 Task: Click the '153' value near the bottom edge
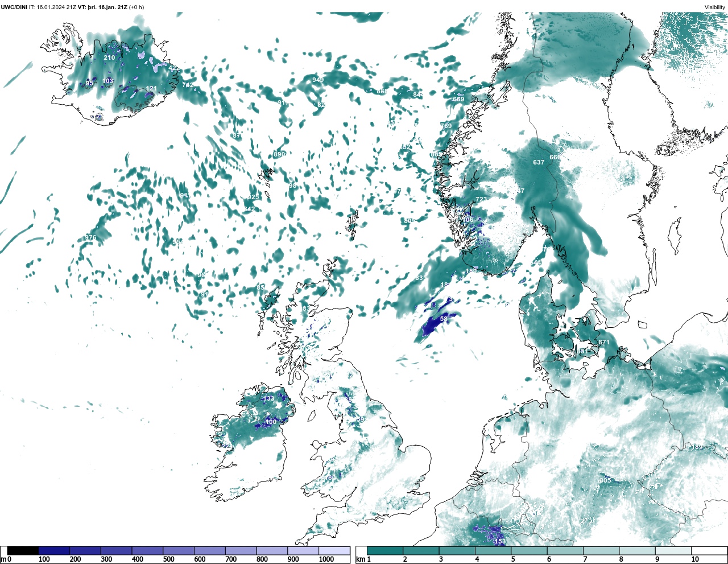(500, 541)
